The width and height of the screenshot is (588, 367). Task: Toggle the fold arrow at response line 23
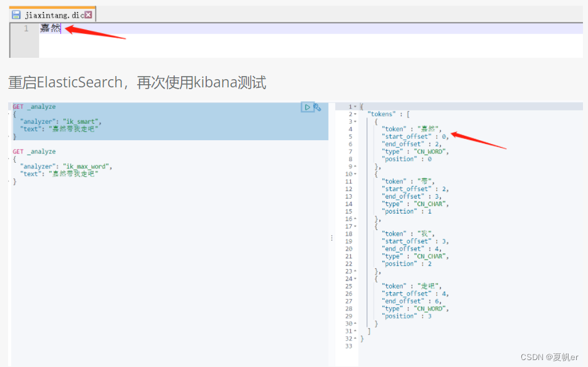tap(355, 271)
